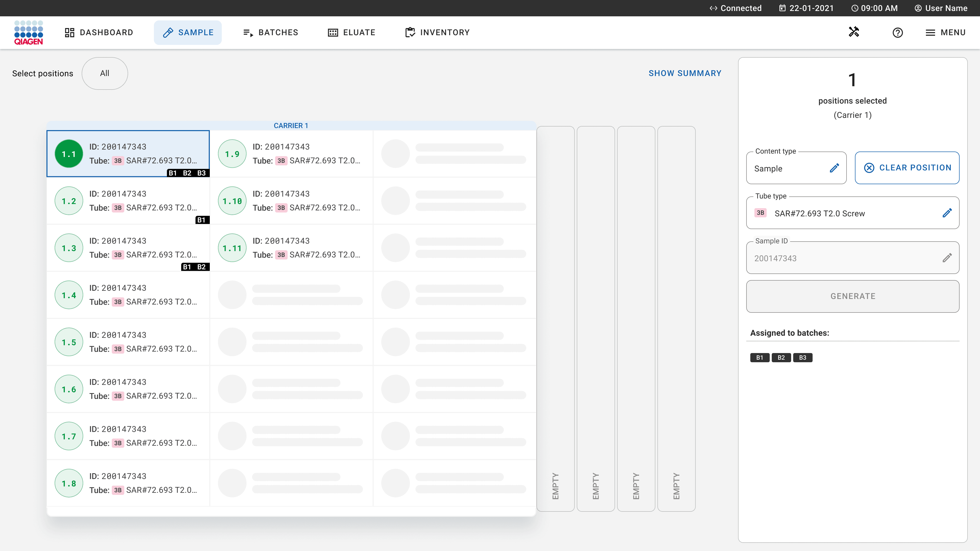Click the hamburger MENU icon
Viewport: 980px width, 551px height.
coord(930,33)
